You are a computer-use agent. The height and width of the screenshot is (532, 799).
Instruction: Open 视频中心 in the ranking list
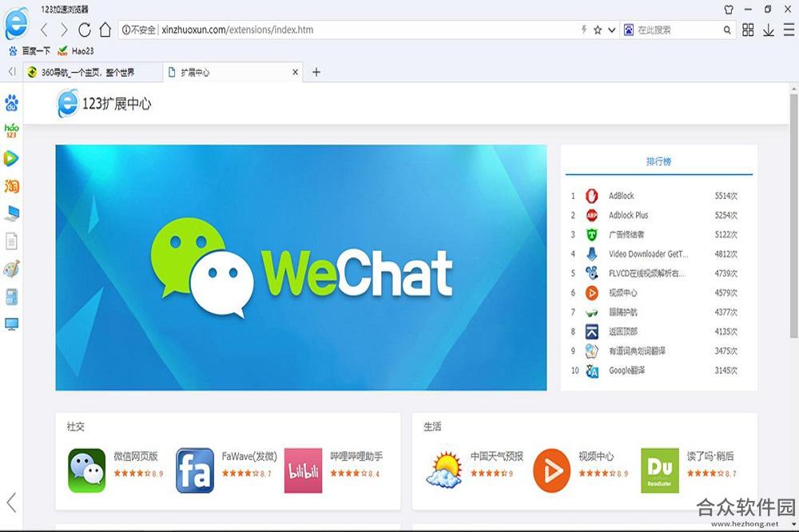click(658, 292)
